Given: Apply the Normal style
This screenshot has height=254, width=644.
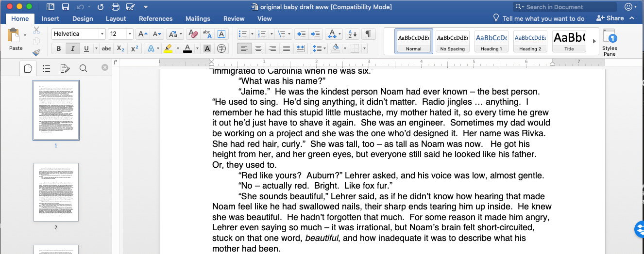Looking at the screenshot, I should pyautogui.click(x=414, y=41).
